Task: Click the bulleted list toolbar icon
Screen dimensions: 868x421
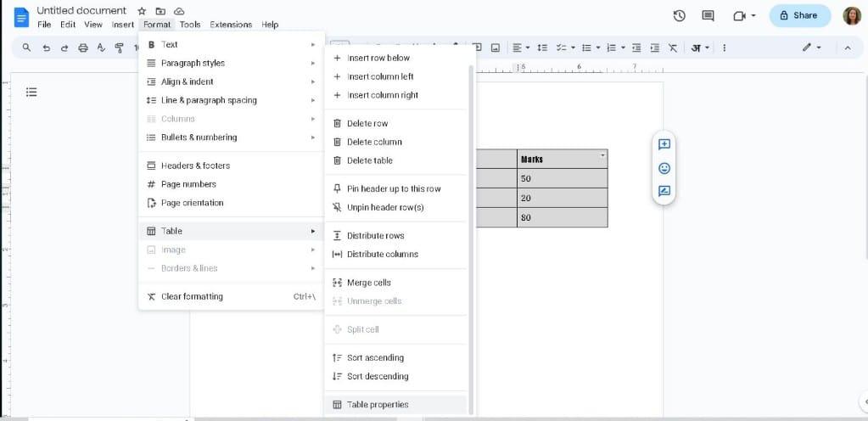Action: click(x=587, y=48)
